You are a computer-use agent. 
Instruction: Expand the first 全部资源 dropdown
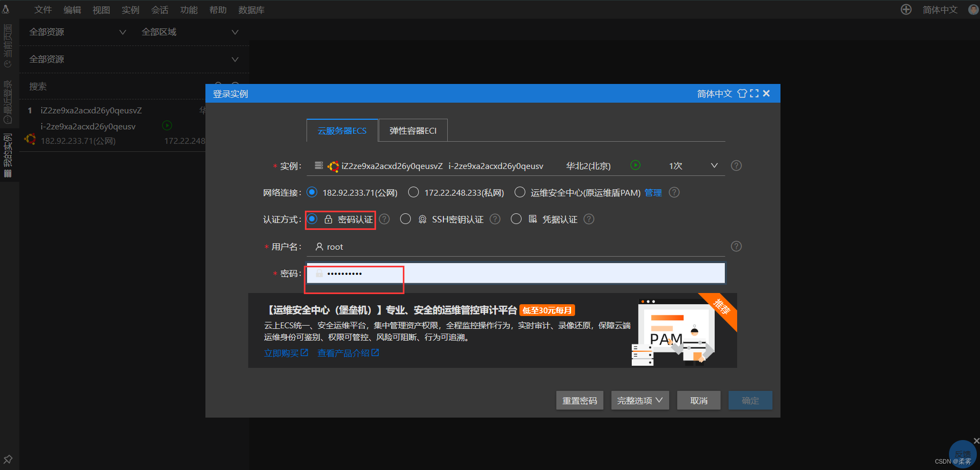click(78, 32)
